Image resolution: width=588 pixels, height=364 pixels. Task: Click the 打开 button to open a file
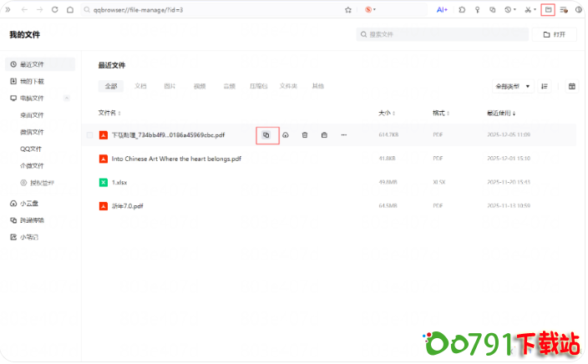[x=554, y=34]
